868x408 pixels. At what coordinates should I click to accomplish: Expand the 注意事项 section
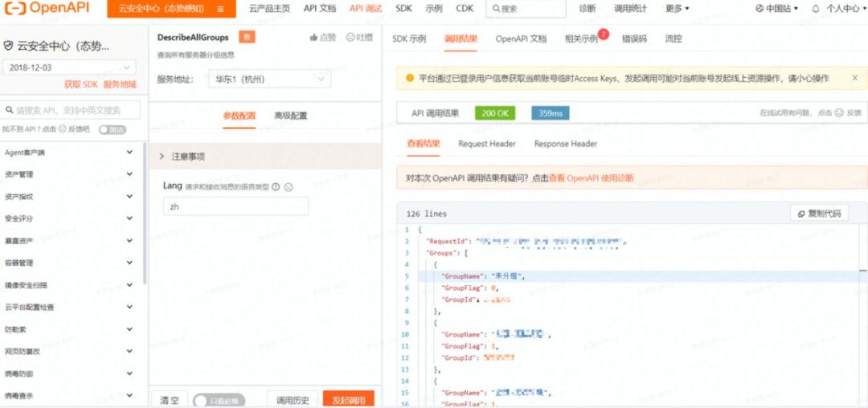pos(183,156)
